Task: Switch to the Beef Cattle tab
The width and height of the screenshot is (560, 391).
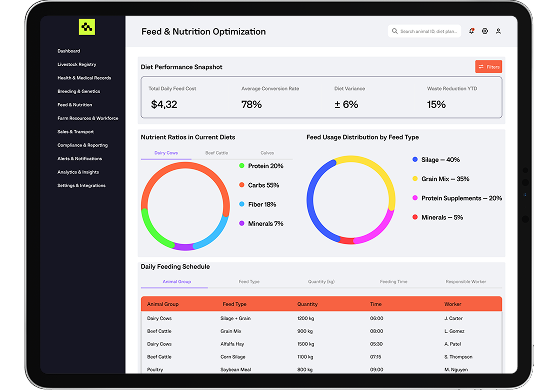Action: pyautogui.click(x=216, y=153)
